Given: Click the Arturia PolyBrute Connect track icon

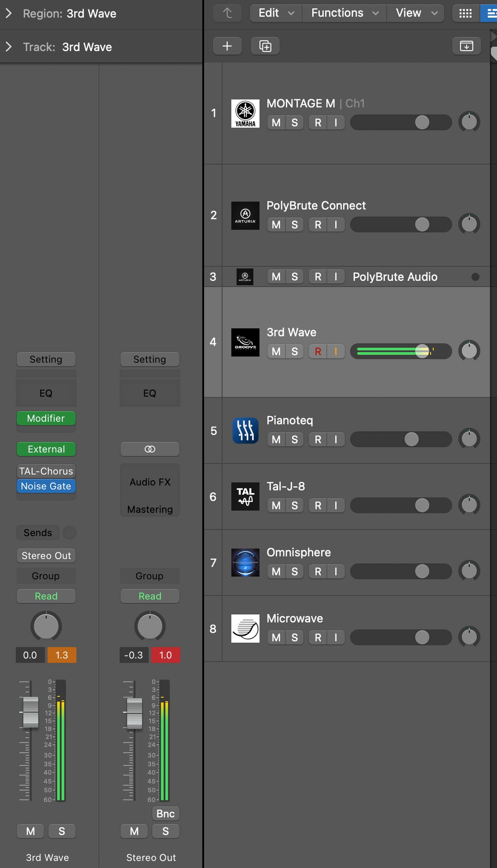Looking at the screenshot, I should click(x=245, y=216).
